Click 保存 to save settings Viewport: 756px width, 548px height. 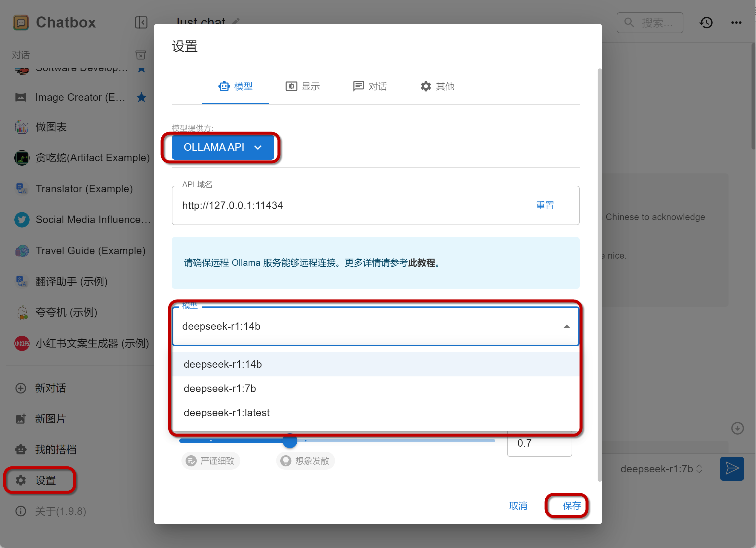click(572, 506)
